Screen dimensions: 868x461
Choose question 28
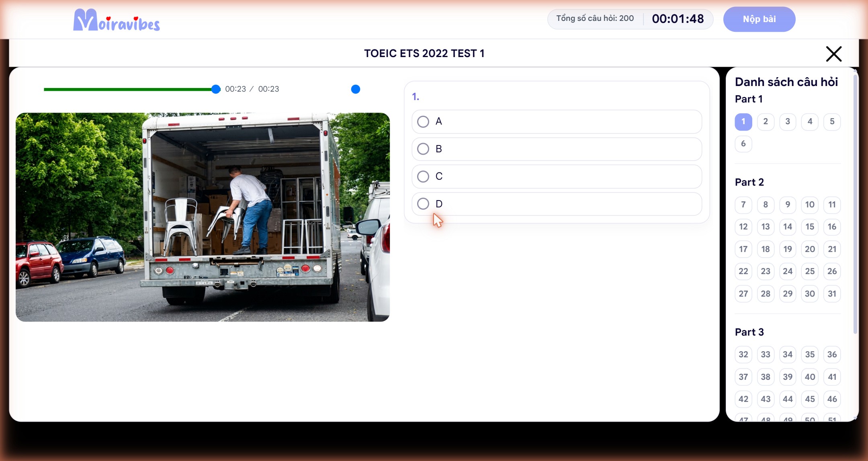(x=766, y=294)
